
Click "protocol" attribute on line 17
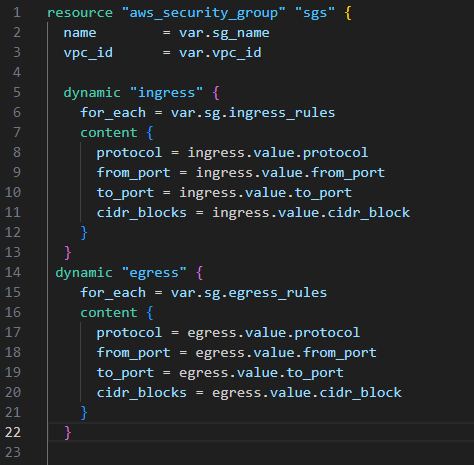tap(129, 333)
